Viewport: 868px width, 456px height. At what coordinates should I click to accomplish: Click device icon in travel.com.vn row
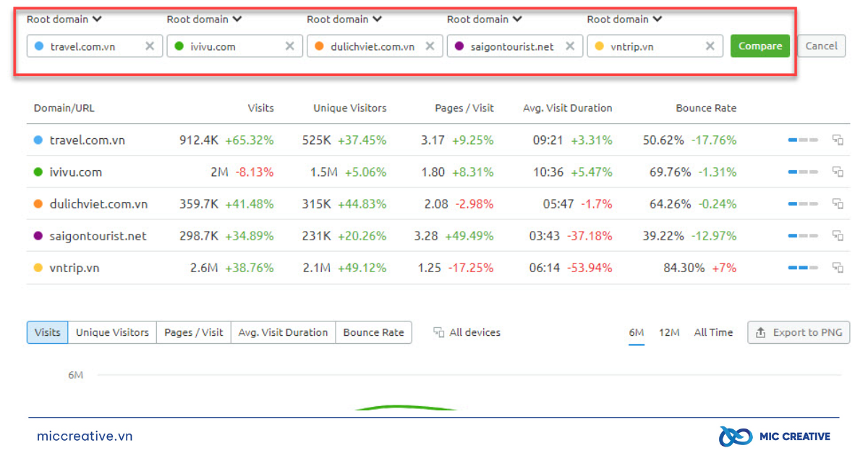(838, 140)
